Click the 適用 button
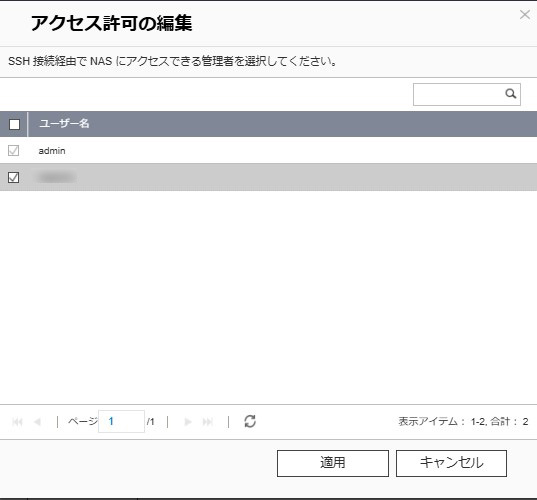 [x=333, y=463]
